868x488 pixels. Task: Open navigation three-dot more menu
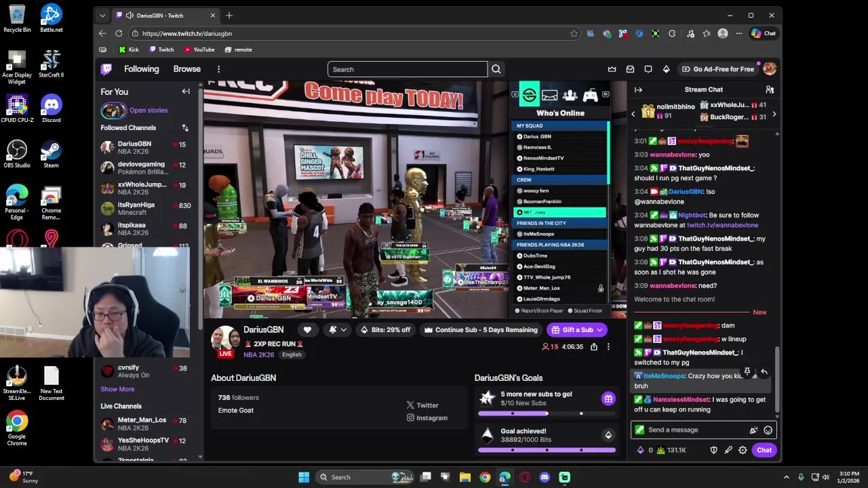[x=218, y=69]
